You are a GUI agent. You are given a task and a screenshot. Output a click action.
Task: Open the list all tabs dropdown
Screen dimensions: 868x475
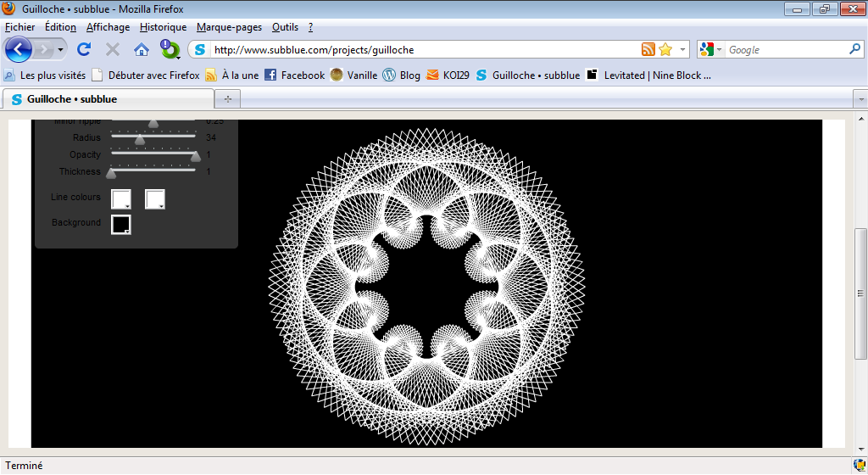tap(857, 99)
